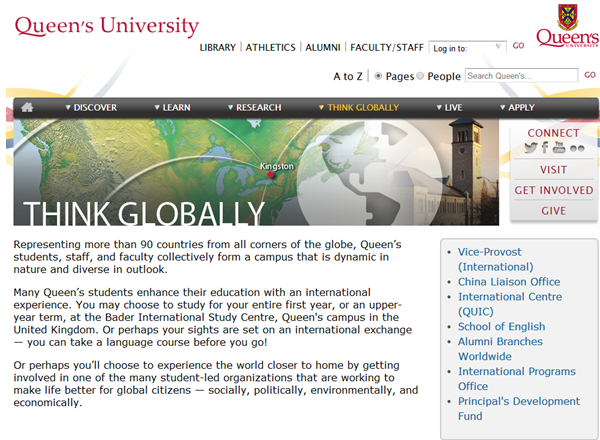Open the China Liaison Office link
This screenshot has height=440, width=600.
[x=509, y=282]
